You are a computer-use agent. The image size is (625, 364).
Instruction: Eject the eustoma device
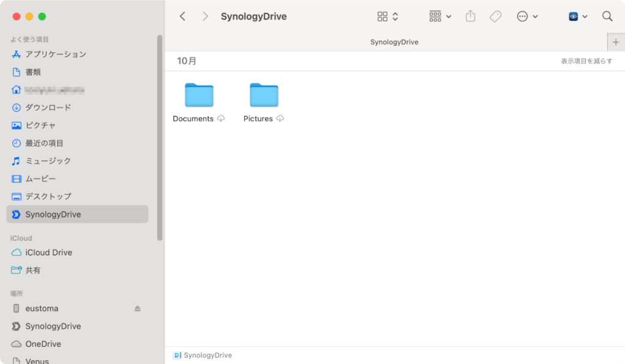[x=137, y=309]
